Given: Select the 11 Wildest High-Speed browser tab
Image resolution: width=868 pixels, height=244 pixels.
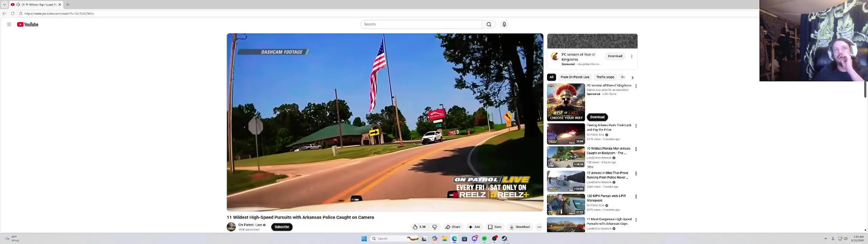Looking at the screenshot, I should [36, 5].
